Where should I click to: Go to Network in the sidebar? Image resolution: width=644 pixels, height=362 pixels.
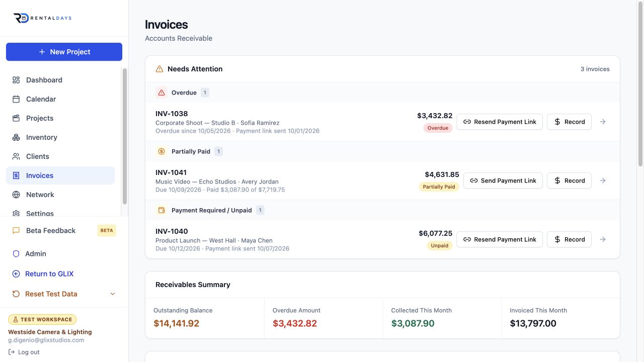60,195
